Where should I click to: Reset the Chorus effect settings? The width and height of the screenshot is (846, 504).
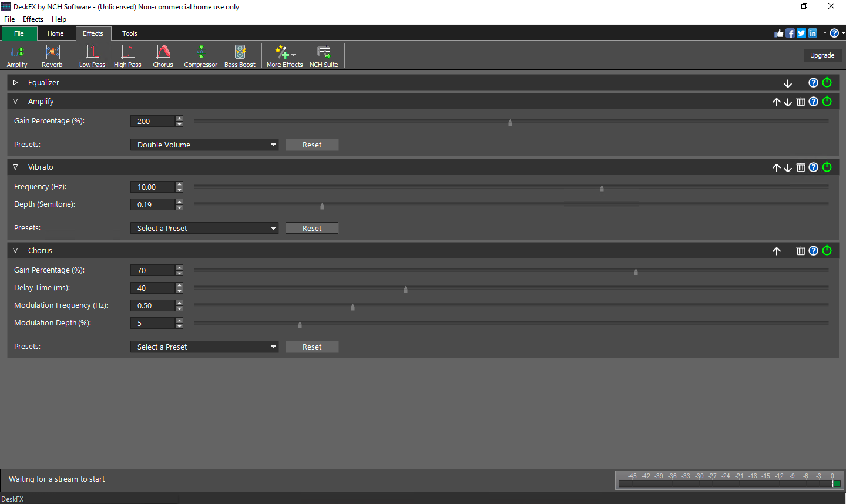point(311,346)
